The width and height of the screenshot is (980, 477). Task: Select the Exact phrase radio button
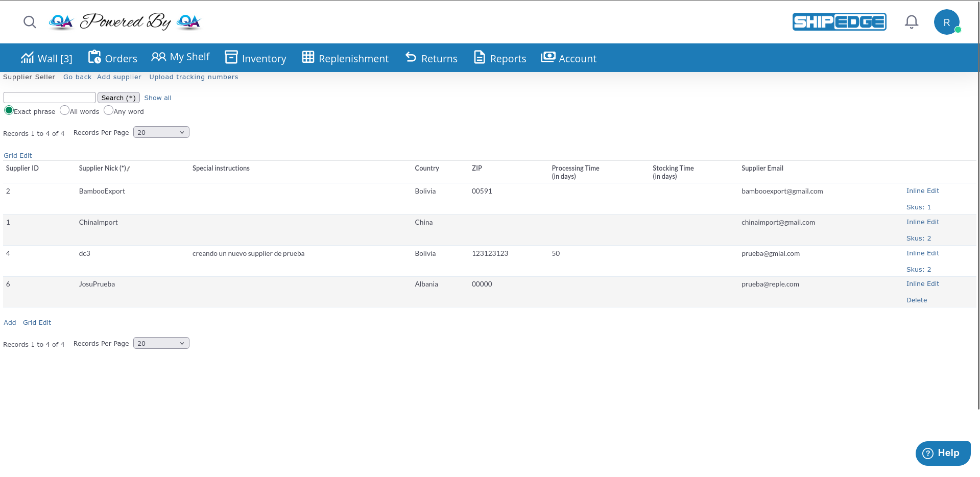pos(9,110)
